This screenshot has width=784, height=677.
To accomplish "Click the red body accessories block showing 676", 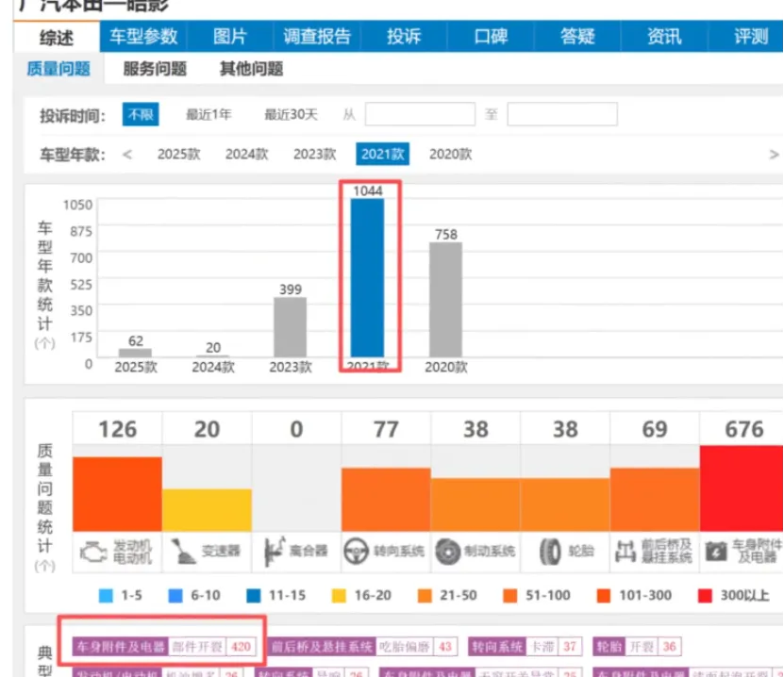I will tap(742, 488).
